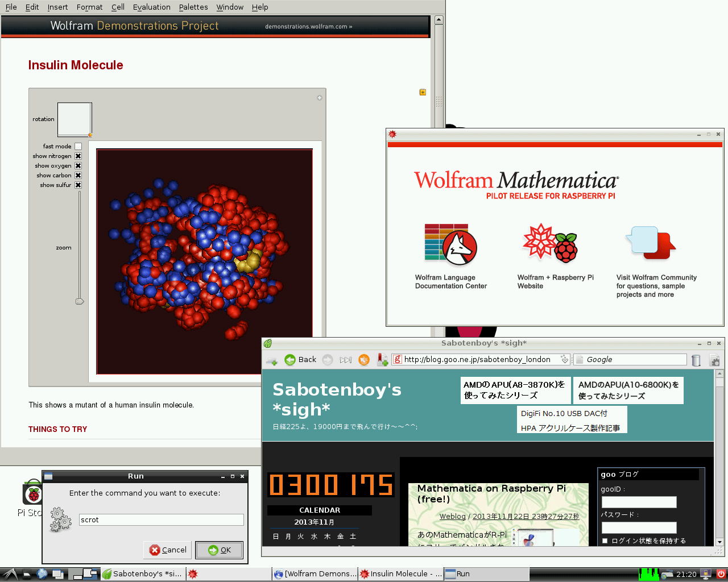
Task: Uncheck the show nitrogen checkbox
Action: tap(78, 156)
